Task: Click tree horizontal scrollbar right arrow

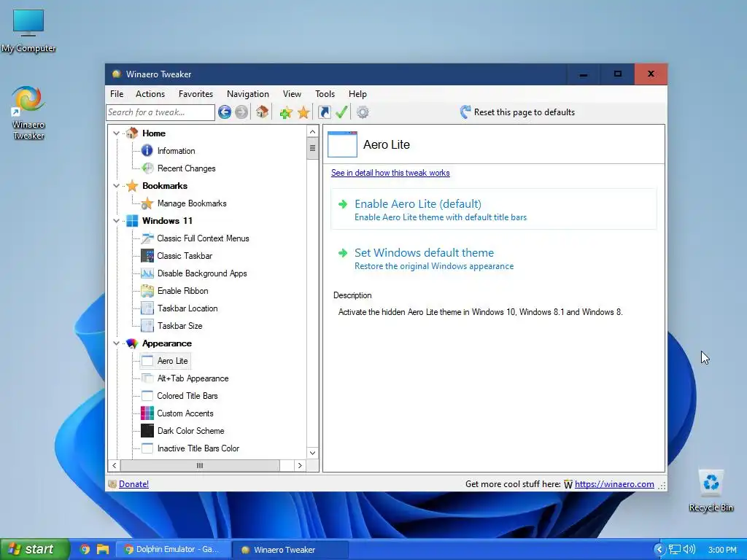Action: pyautogui.click(x=300, y=466)
